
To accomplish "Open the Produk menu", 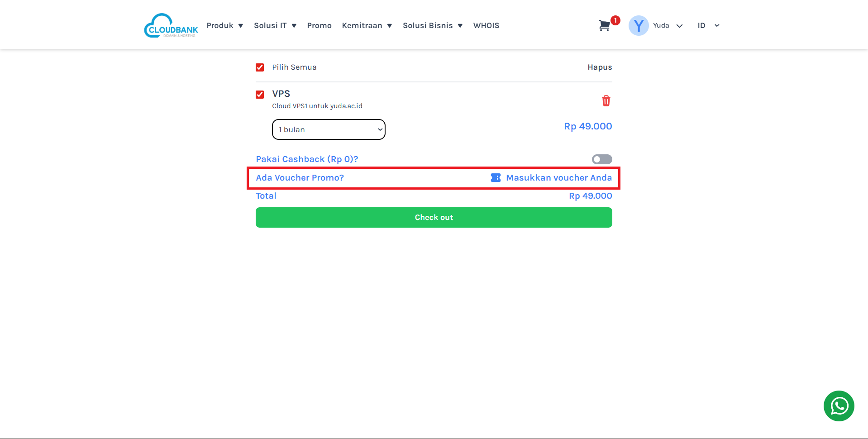I will 224,26.
